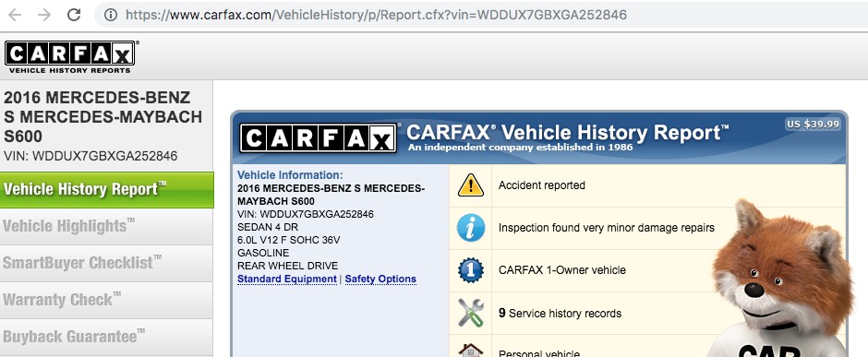Open the SmartBuyer Checklist tab
868x357 pixels.
[x=106, y=263]
